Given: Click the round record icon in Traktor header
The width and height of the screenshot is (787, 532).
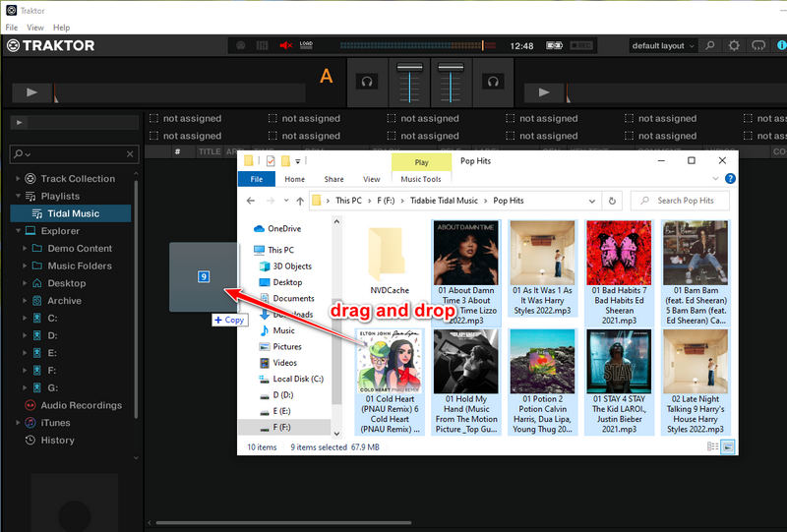Looking at the screenshot, I should (241, 45).
